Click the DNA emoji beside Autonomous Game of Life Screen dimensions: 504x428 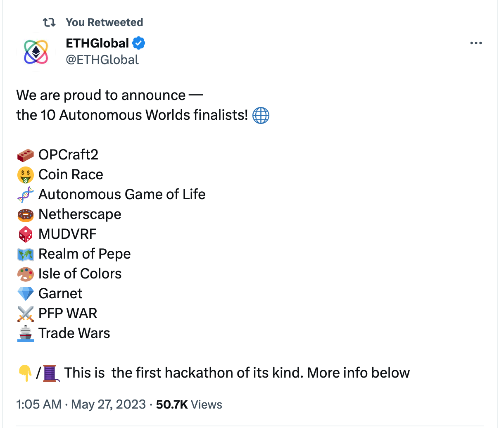[26, 195]
